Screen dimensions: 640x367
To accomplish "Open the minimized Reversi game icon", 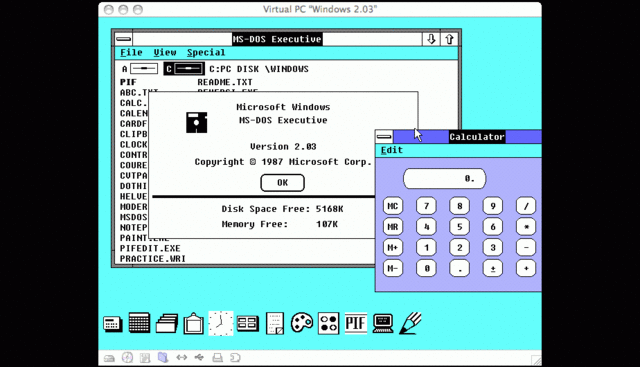I will pos(329,323).
